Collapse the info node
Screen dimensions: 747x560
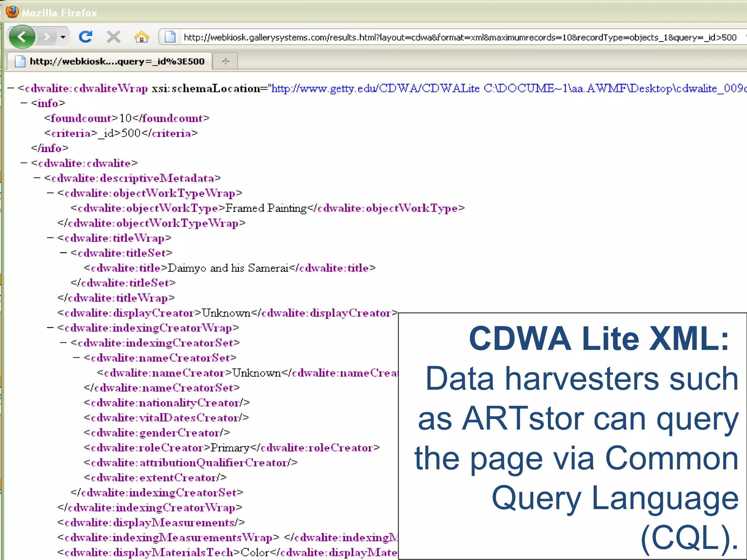(x=24, y=103)
